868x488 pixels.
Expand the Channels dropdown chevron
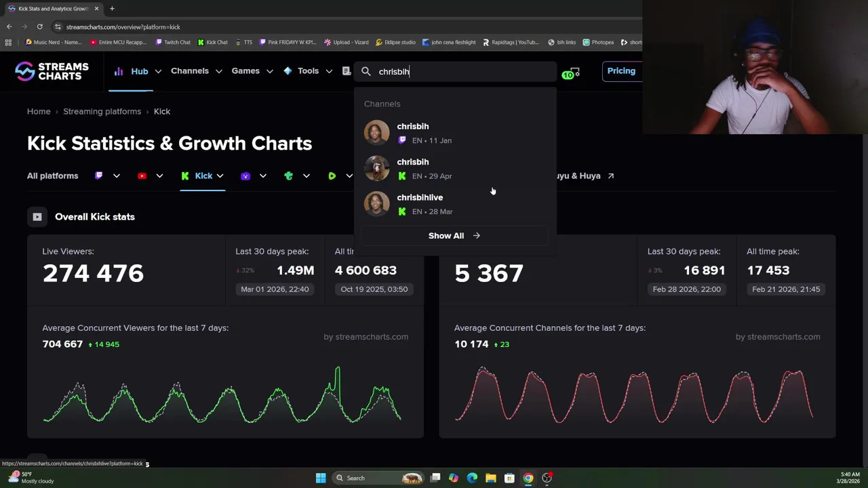(x=219, y=71)
